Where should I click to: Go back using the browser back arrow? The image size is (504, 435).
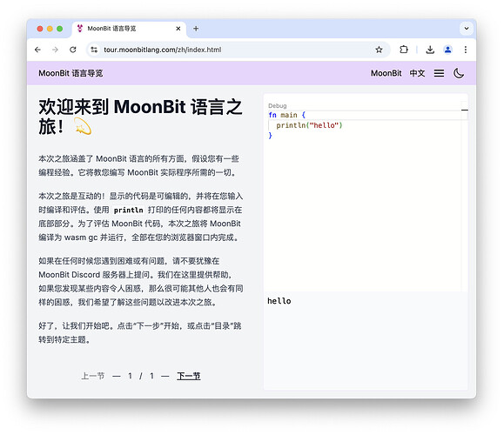click(37, 50)
